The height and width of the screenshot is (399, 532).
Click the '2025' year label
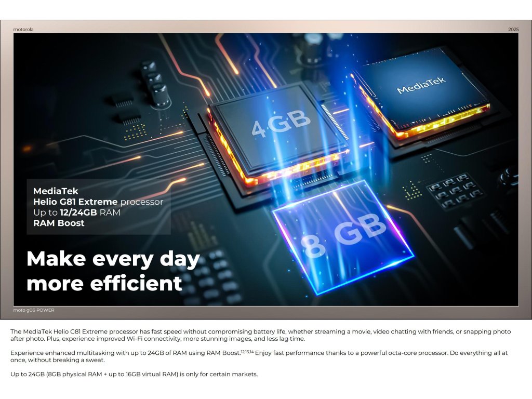(x=513, y=30)
